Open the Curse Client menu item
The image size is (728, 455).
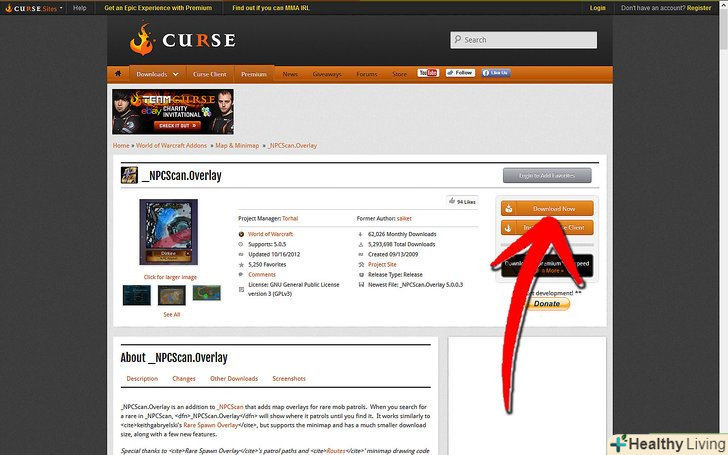point(209,74)
